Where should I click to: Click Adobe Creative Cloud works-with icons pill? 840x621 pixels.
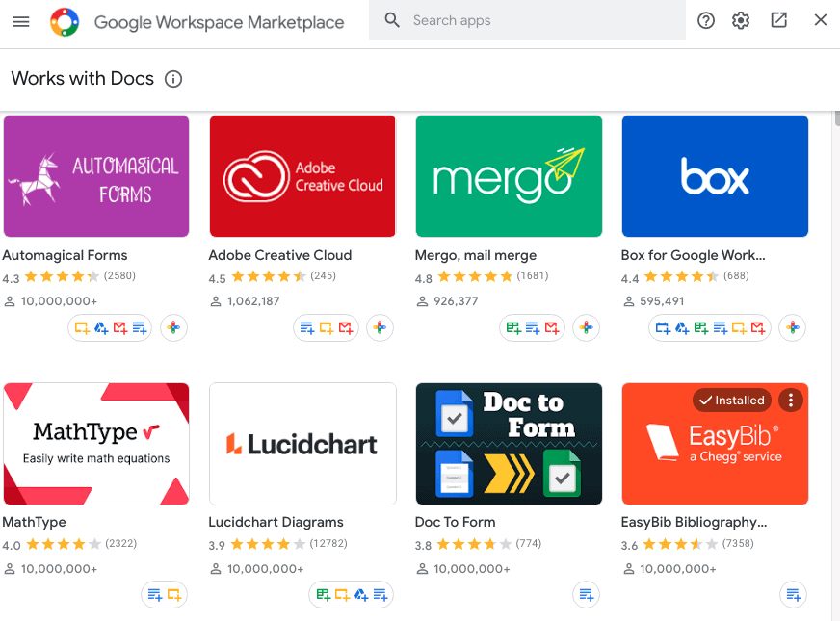pos(326,327)
